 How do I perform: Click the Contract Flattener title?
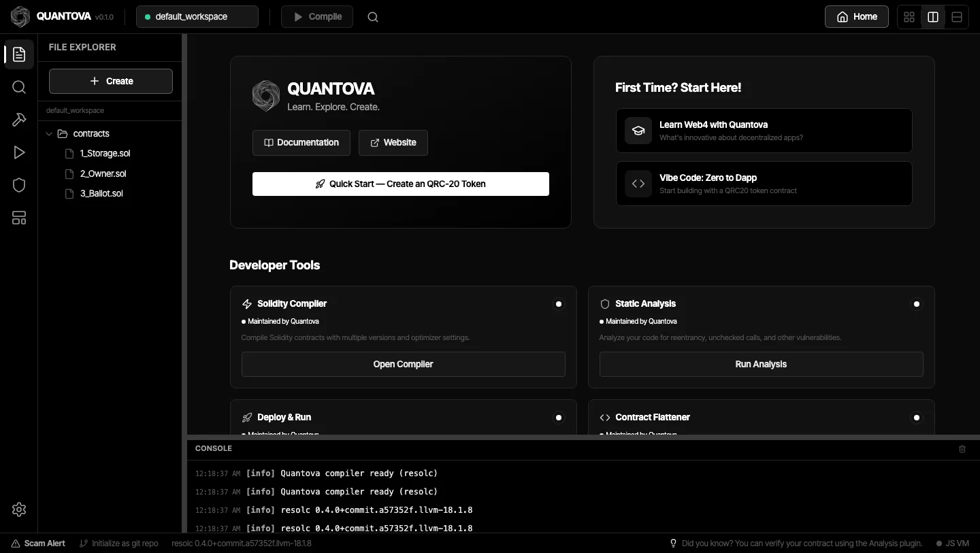point(653,418)
